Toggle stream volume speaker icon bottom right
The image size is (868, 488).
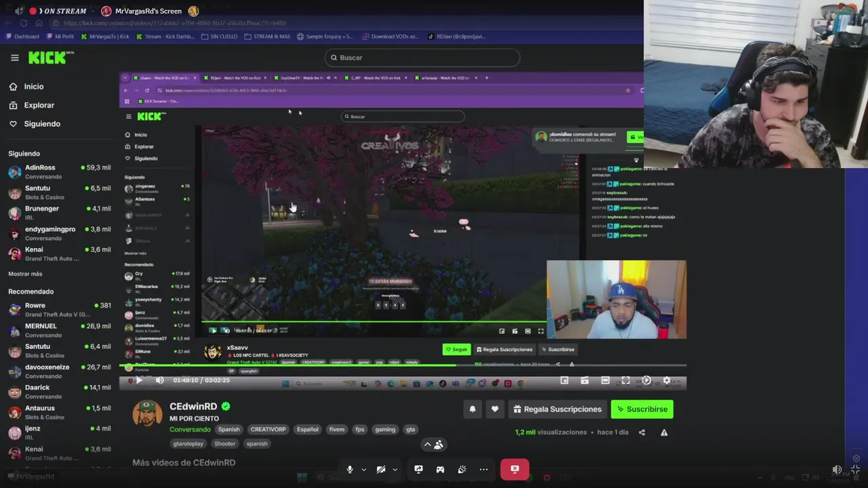click(837, 469)
